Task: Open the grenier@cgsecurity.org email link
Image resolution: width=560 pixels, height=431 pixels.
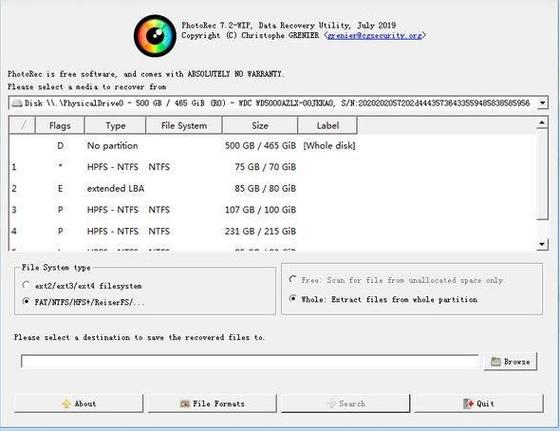Action: (x=375, y=35)
